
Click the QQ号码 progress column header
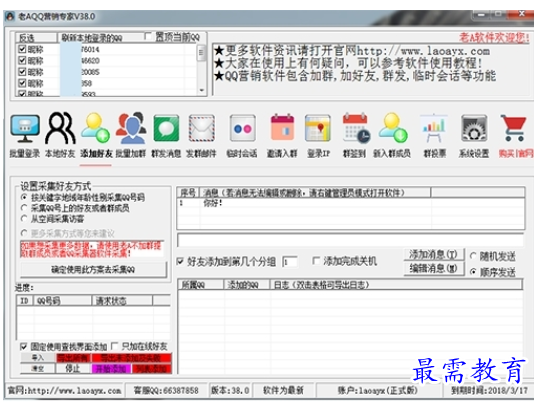point(62,301)
